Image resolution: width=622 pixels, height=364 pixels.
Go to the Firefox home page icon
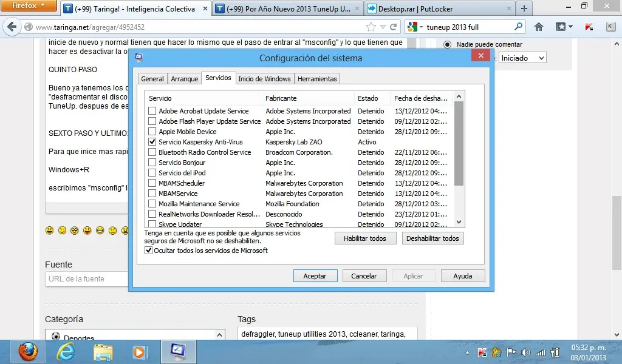click(538, 27)
